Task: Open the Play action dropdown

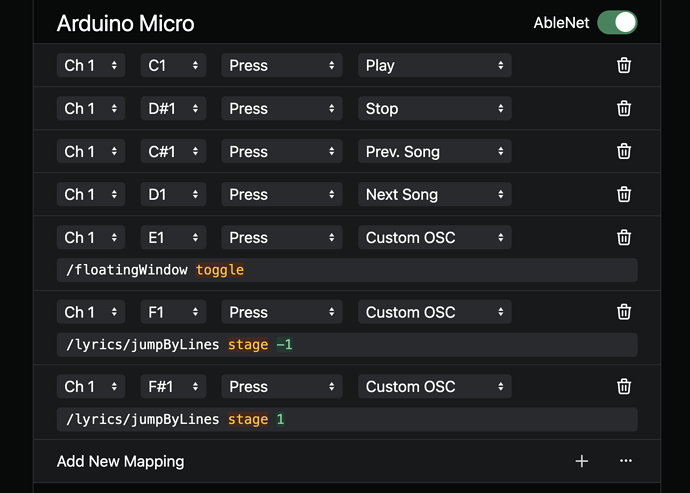Action: pyautogui.click(x=434, y=65)
